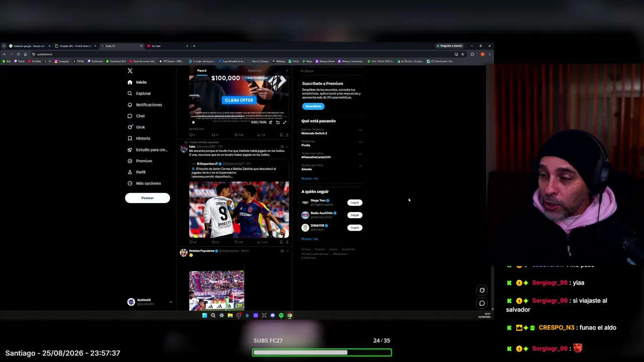Screen dimensions: 644x362
Task: Open the floating chat messages button
Action: (x=482, y=303)
